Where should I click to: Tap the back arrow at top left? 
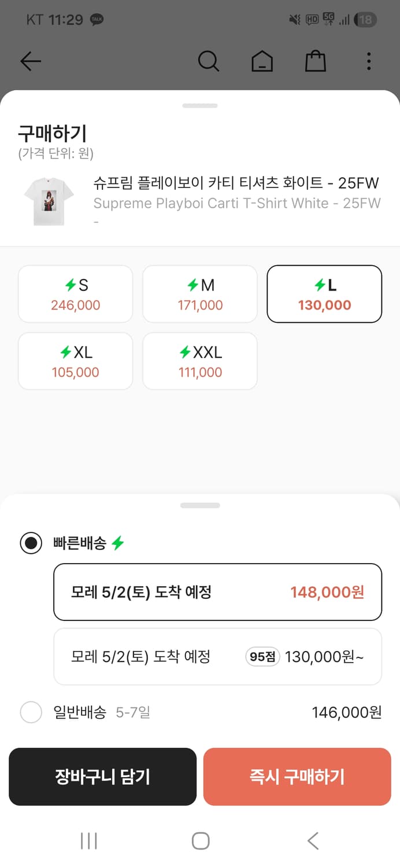pos(30,61)
